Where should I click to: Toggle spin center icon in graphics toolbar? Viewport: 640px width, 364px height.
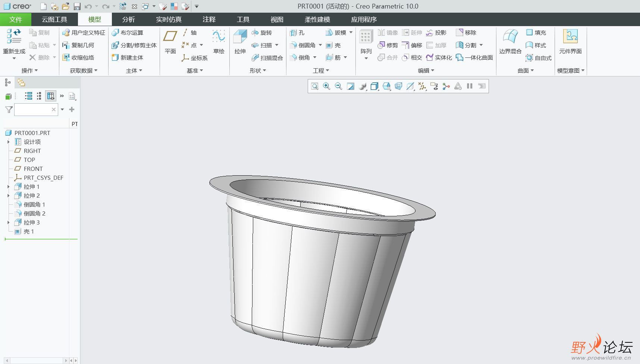point(446,86)
